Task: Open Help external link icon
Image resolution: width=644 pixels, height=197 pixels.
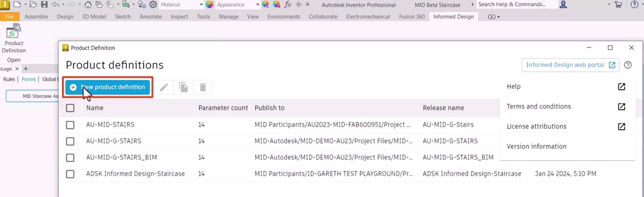Action: 621,87
